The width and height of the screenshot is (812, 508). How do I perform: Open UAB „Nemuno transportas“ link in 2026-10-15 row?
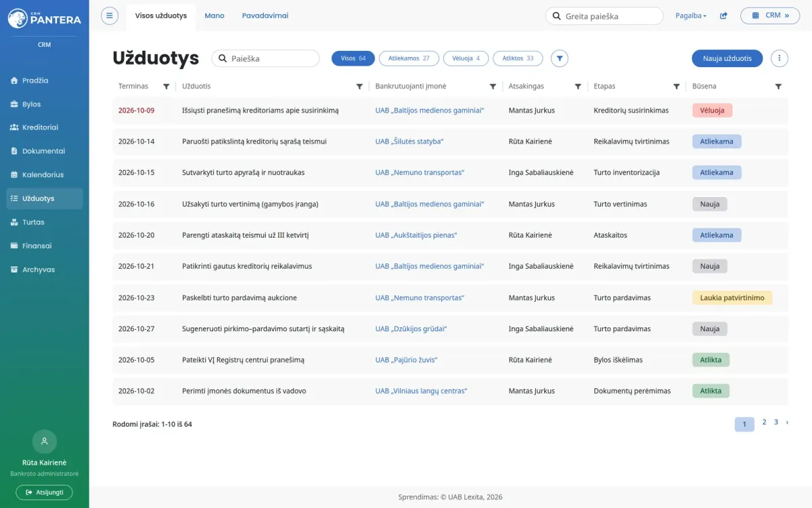pos(420,173)
